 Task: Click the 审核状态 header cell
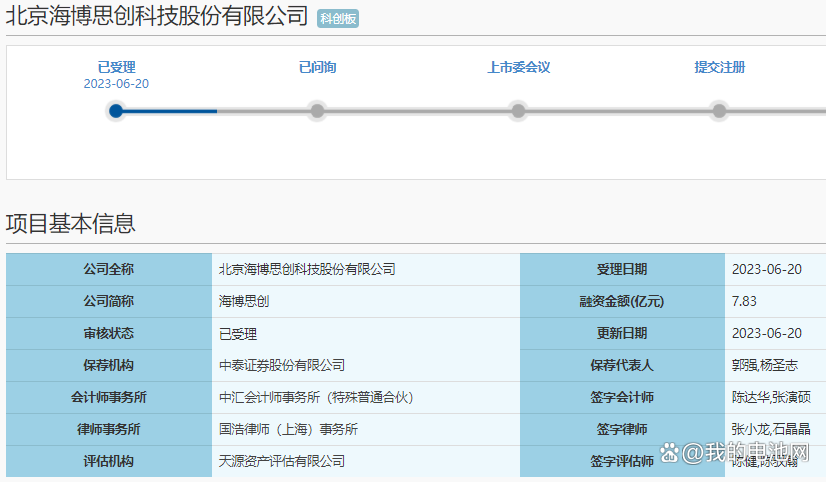coord(109,333)
